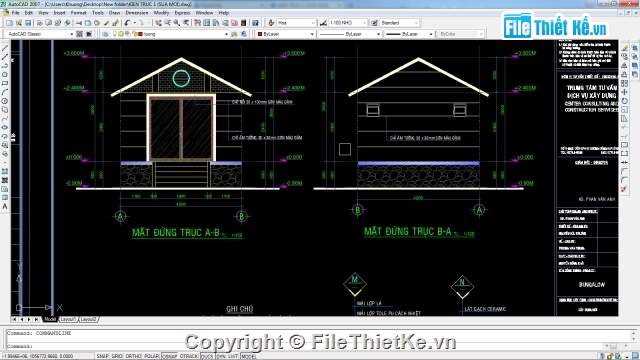Open the Express menu
640x360 pixels.
182,13
